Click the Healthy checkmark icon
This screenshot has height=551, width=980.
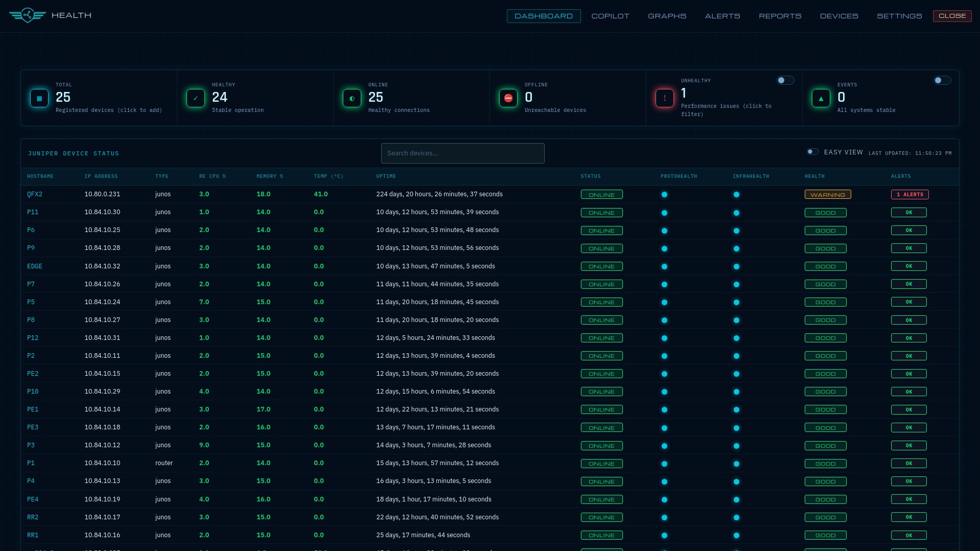coord(196,98)
